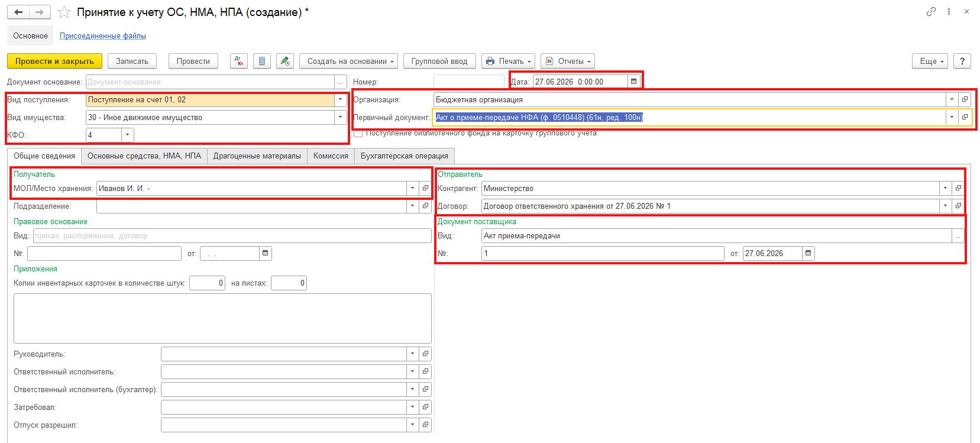
Task: Expand the Вид имущества dropdown
Action: point(341,117)
